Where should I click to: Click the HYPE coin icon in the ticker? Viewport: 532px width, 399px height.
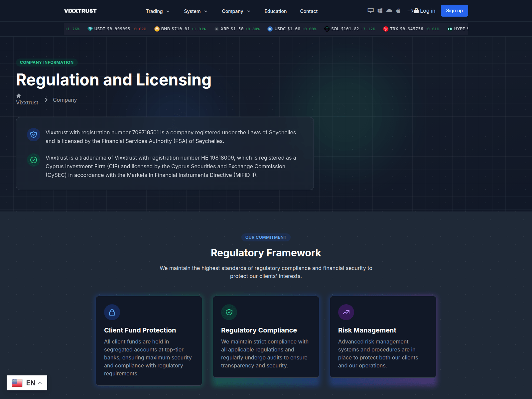point(450,29)
